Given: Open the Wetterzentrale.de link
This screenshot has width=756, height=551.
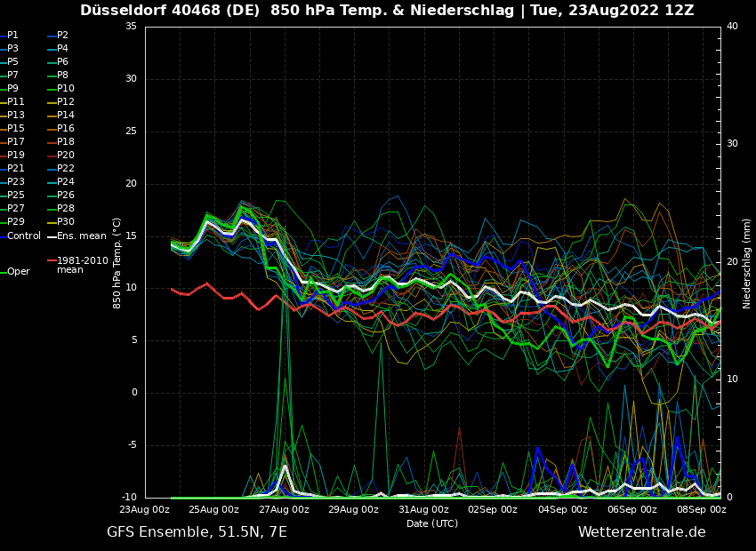Looking at the screenshot, I should point(641,532).
